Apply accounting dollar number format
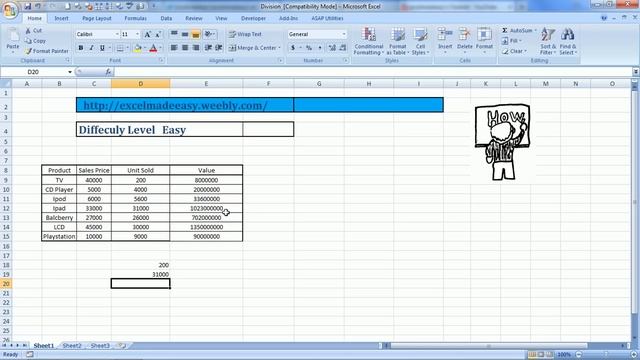Screen dimensions: 640x360 tap(293, 48)
